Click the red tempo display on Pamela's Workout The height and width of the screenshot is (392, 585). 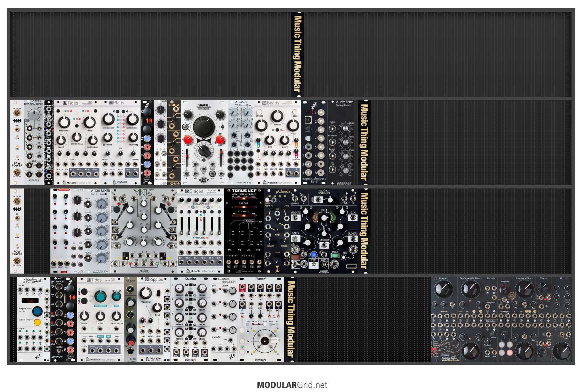30,301
